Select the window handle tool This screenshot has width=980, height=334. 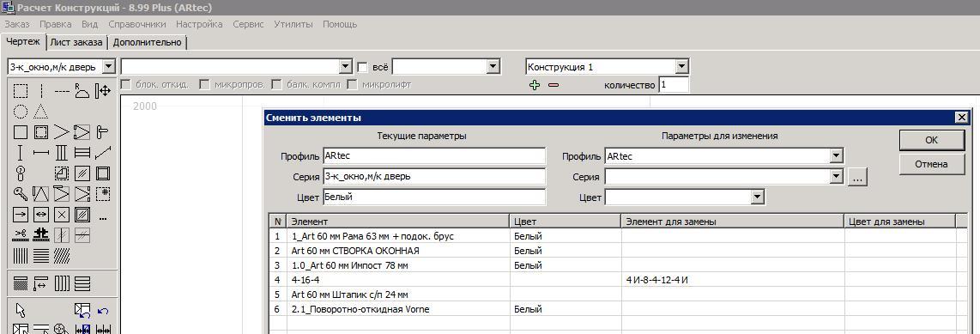102,132
